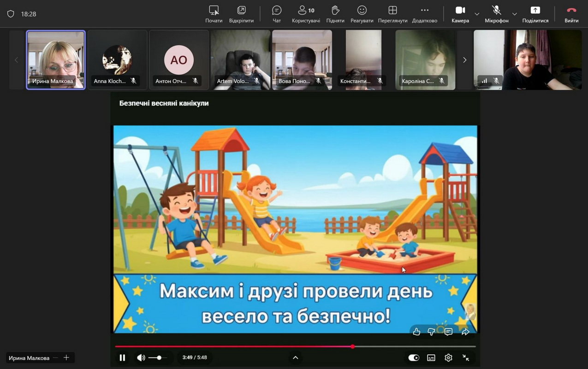This screenshot has height=369, width=588.
Task: Click the thumbs down dislike icon
Action: tap(432, 332)
